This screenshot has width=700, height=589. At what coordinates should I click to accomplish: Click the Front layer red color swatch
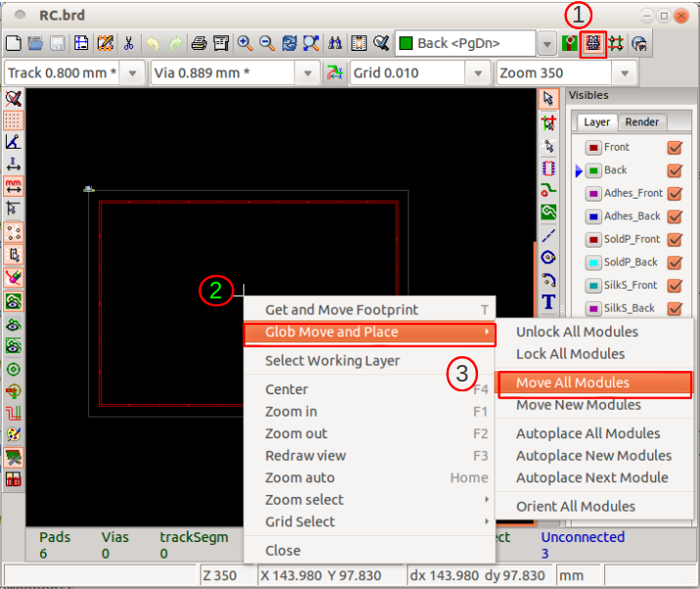[593, 148]
